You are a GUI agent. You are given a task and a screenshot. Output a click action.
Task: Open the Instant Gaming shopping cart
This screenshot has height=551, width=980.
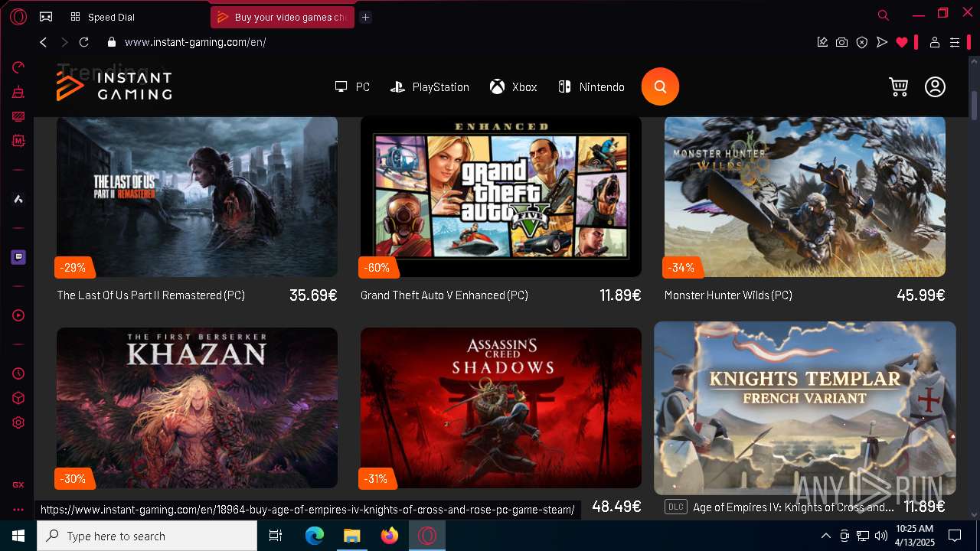click(899, 86)
